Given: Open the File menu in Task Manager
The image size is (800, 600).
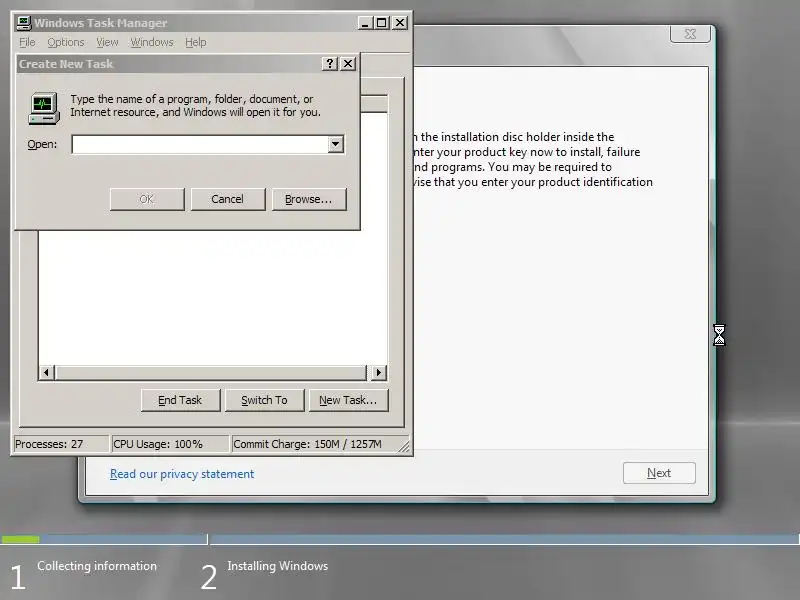Looking at the screenshot, I should pyautogui.click(x=27, y=42).
